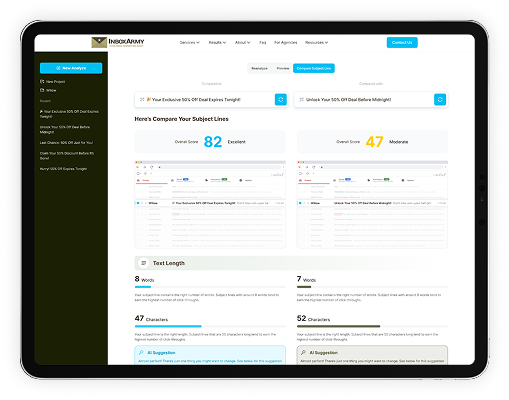Click the blue 8 Words progress bar

tap(143, 287)
